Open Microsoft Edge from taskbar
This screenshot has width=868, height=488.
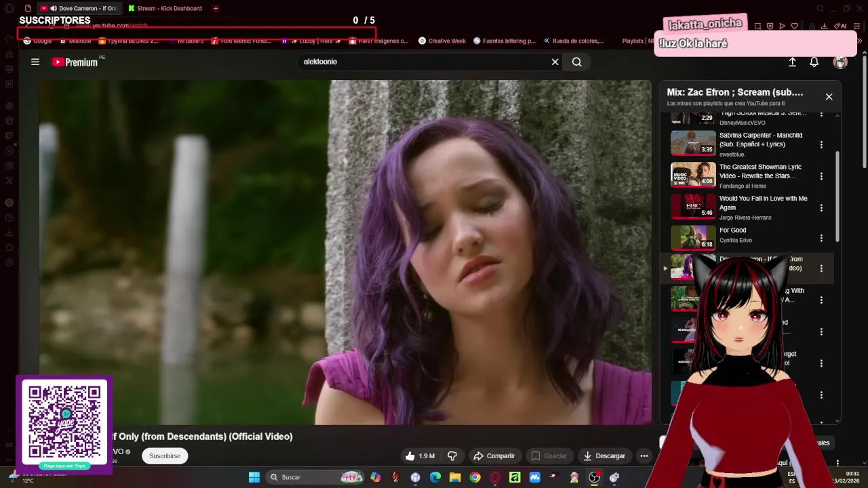click(x=435, y=477)
